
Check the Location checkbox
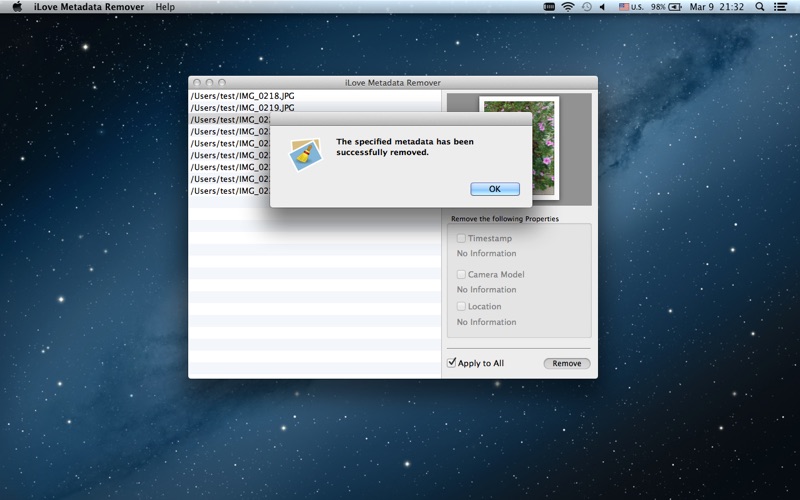click(461, 306)
